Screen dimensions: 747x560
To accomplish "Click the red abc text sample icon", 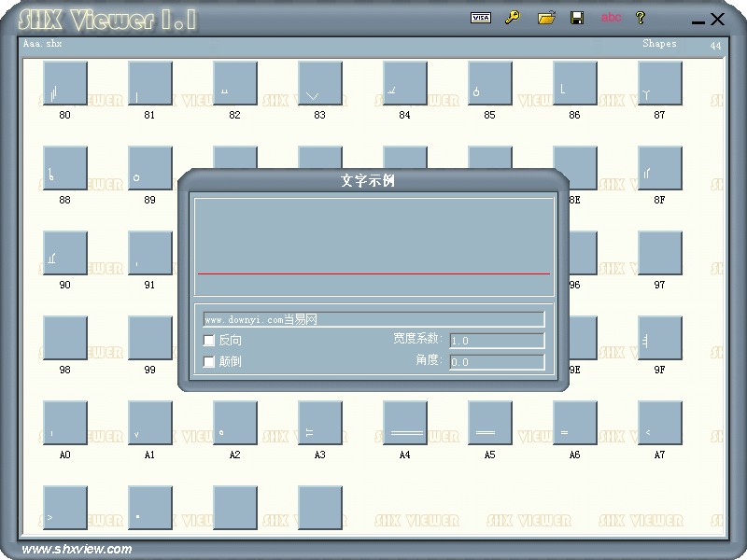I will click(611, 18).
